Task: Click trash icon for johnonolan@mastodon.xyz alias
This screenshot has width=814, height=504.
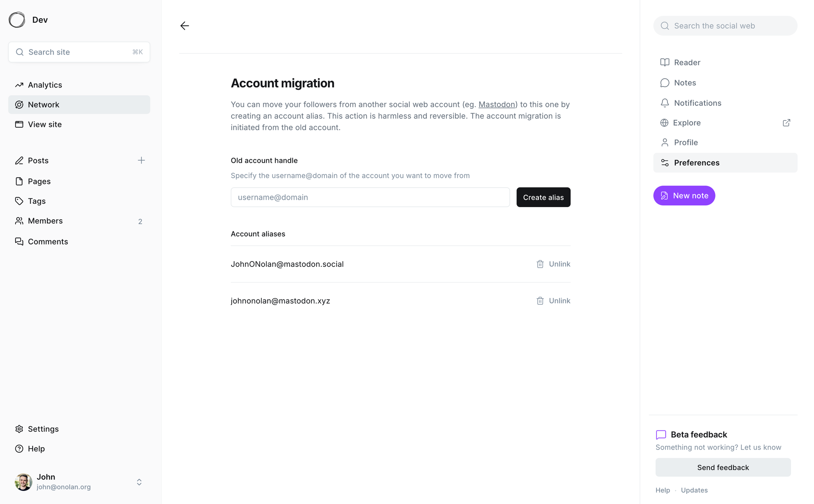Action: point(540,301)
